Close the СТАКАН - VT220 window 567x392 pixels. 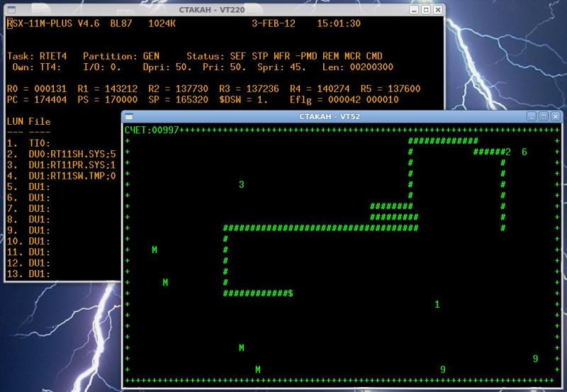point(438,10)
